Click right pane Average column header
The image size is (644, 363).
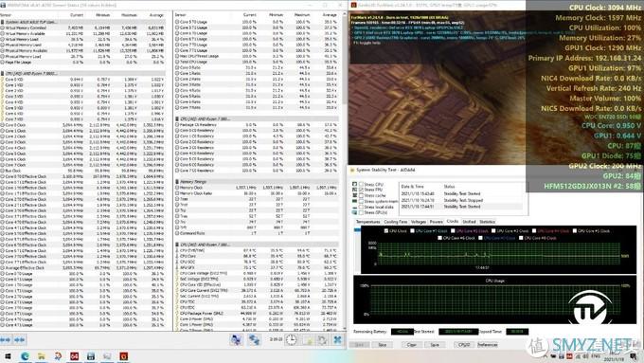pos(330,15)
